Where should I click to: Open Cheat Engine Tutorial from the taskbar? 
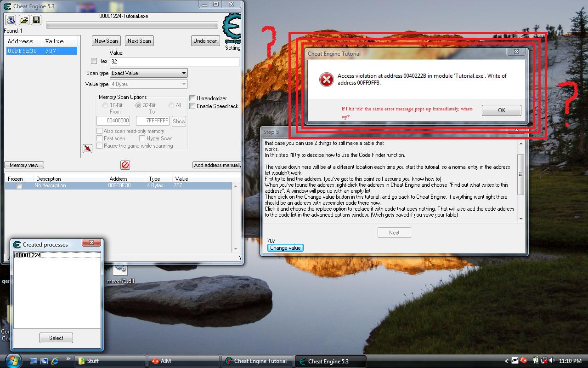pyautogui.click(x=256, y=361)
